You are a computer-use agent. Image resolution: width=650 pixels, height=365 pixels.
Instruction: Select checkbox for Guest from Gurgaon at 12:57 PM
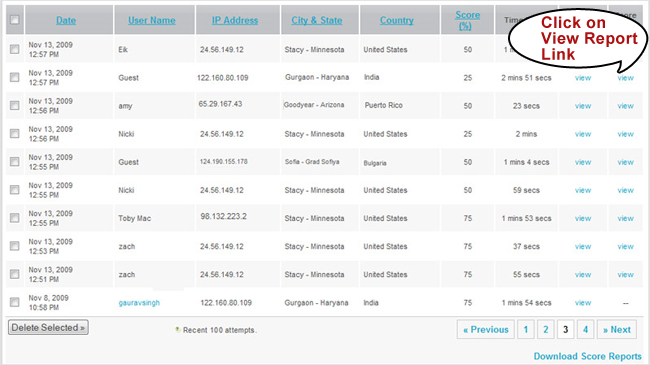[x=15, y=77]
